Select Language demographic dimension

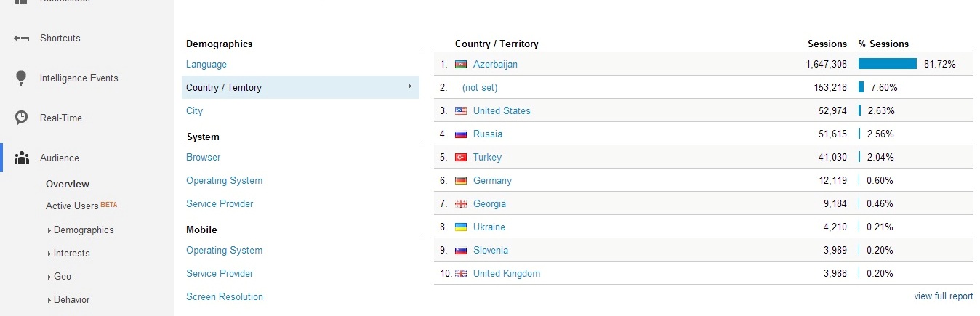206,64
